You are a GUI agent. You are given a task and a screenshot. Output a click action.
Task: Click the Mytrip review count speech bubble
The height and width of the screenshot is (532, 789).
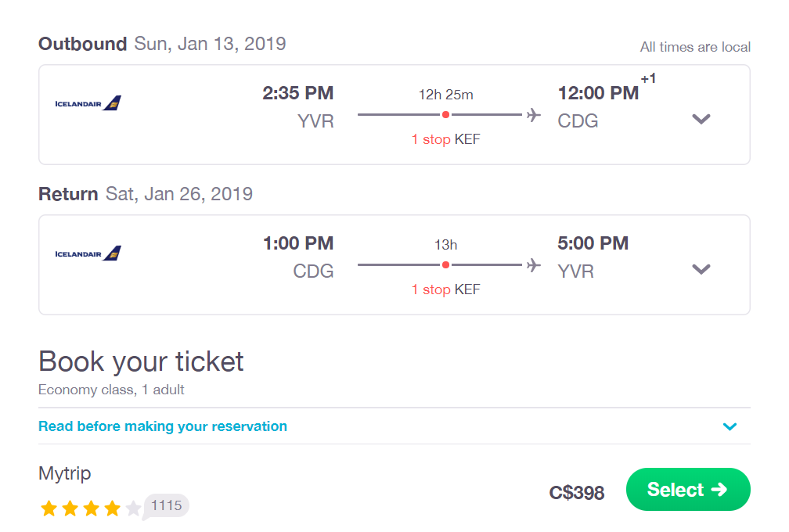point(166,506)
